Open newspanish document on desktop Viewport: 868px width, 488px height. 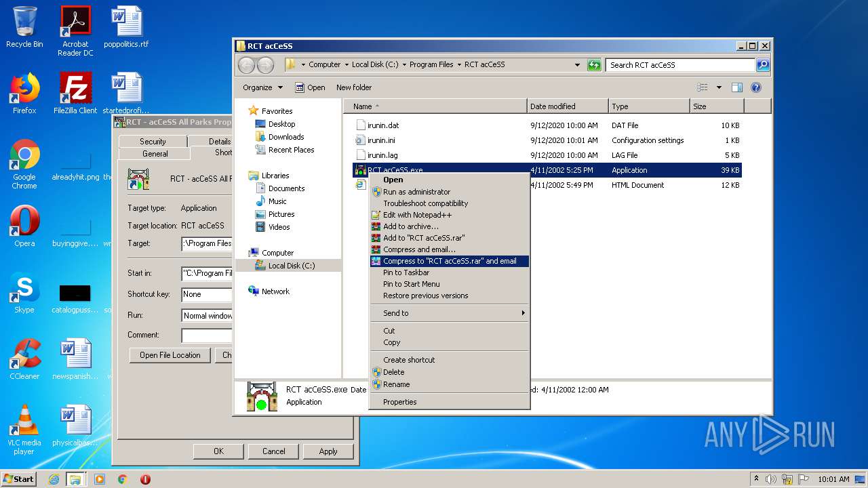click(75, 359)
